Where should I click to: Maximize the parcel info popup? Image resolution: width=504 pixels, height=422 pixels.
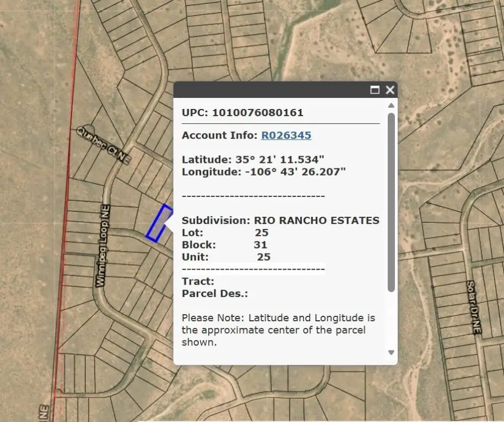pyautogui.click(x=375, y=90)
